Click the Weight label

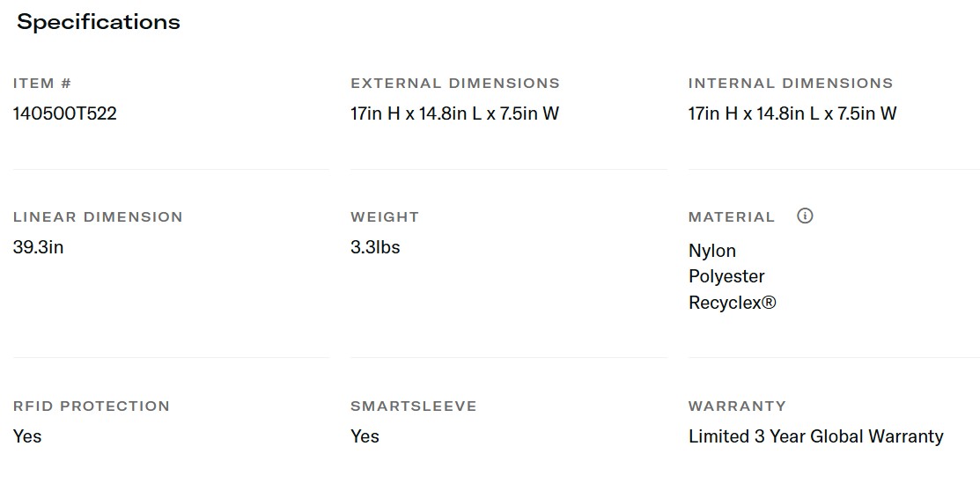pos(385,217)
